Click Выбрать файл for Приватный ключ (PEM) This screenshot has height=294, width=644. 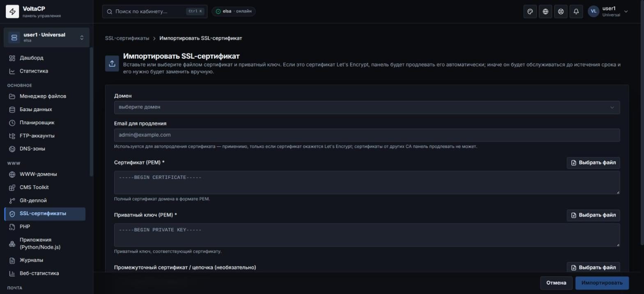(593, 215)
